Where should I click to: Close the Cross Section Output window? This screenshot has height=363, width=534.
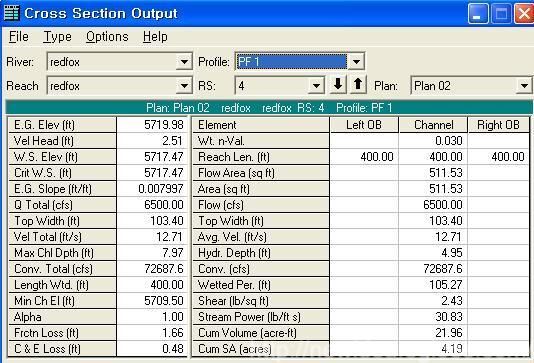524,14
